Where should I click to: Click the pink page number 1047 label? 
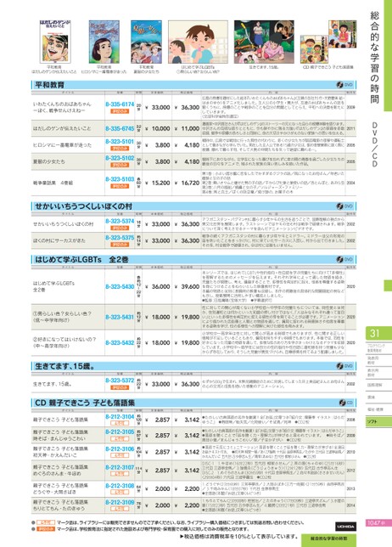376,523
